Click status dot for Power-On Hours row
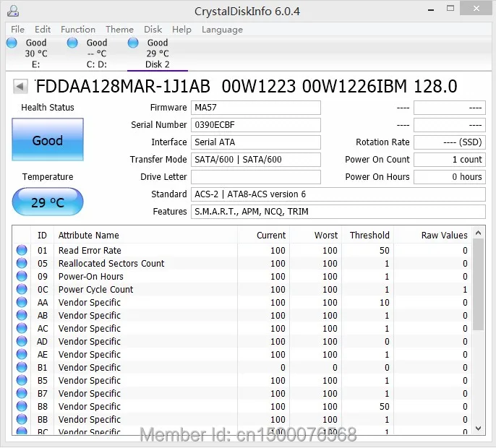 [x=22, y=276]
